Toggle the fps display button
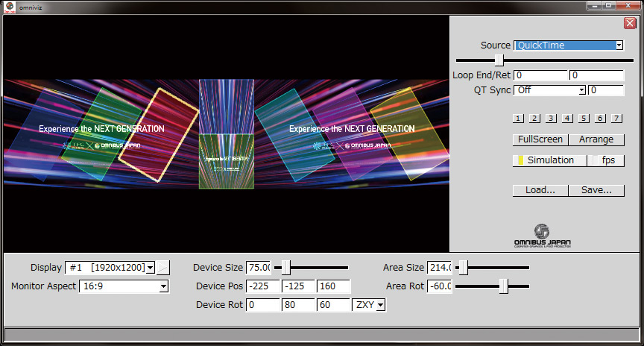The image size is (644, 346). (x=606, y=160)
